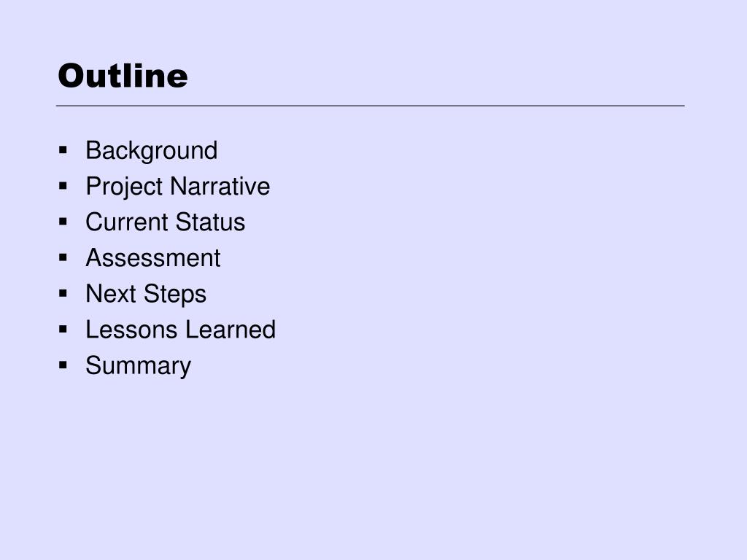The image size is (747, 560).
Task: Click the Outline slide title
Action: pos(123,76)
